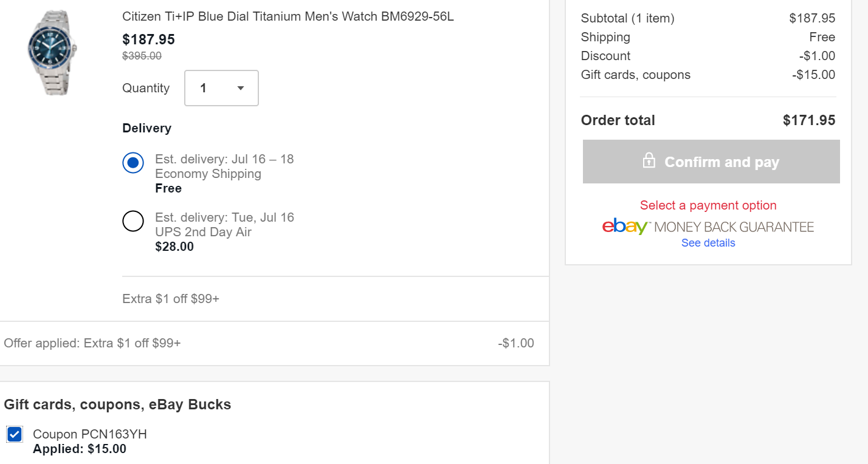868x464 pixels.
Task: Select UPS 2nd Day Air delivery
Action: 133,221
